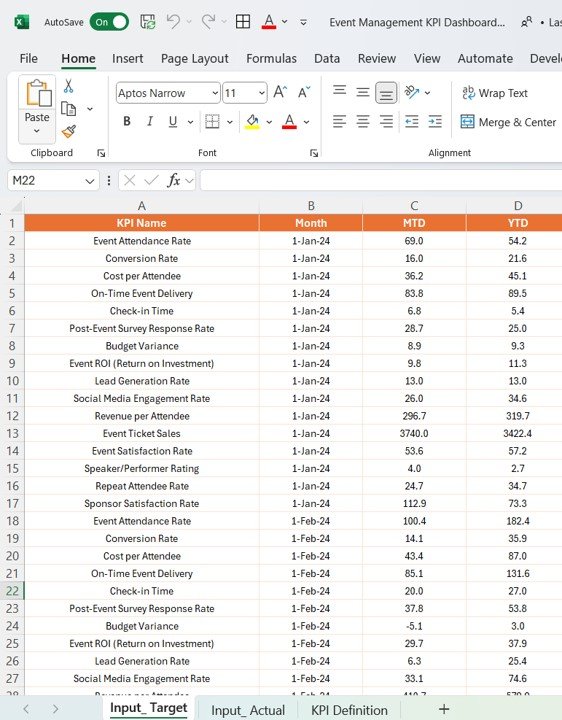This screenshot has height=720, width=562.
Task: Select the Format Painter brush
Action: coord(69,132)
